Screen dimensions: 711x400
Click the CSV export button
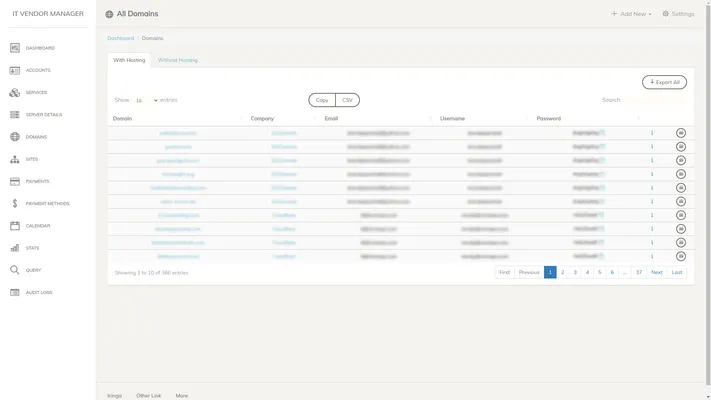347,100
